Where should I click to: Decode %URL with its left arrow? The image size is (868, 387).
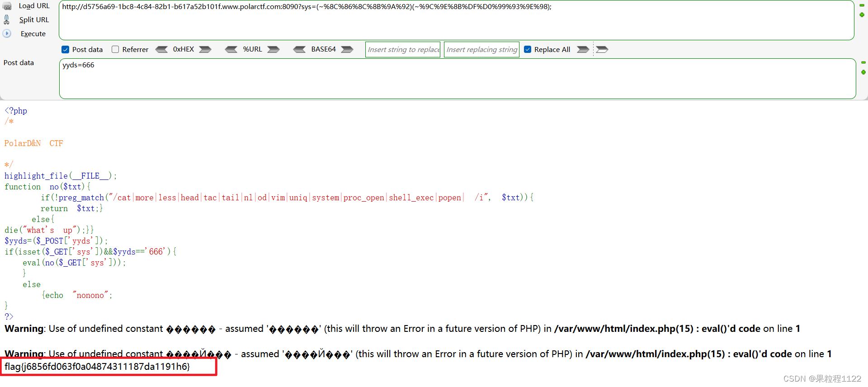coord(231,49)
